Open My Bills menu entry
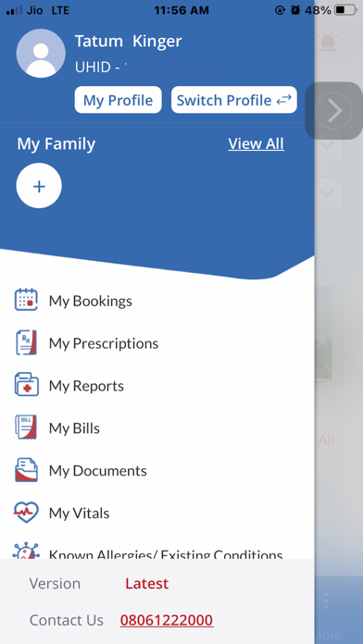The height and width of the screenshot is (644, 363). [x=74, y=428]
